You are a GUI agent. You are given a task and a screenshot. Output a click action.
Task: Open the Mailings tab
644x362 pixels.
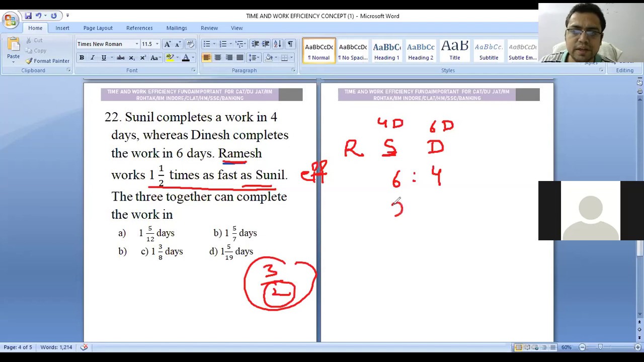pos(177,28)
